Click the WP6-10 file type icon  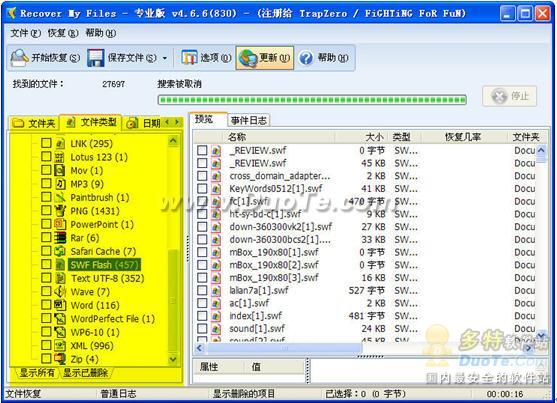coord(60,332)
